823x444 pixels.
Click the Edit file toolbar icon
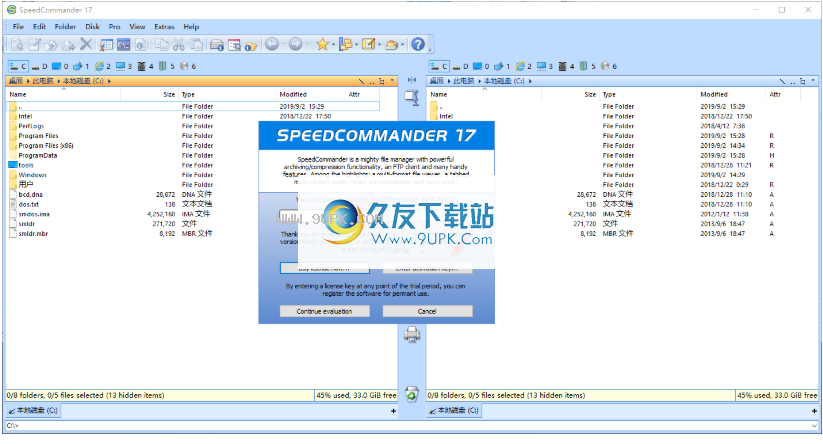coord(35,45)
